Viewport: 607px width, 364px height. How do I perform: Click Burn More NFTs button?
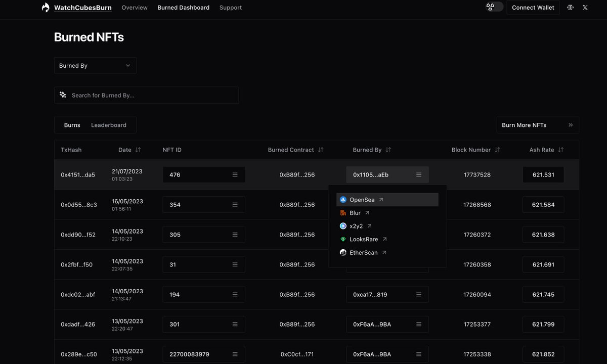(x=538, y=125)
